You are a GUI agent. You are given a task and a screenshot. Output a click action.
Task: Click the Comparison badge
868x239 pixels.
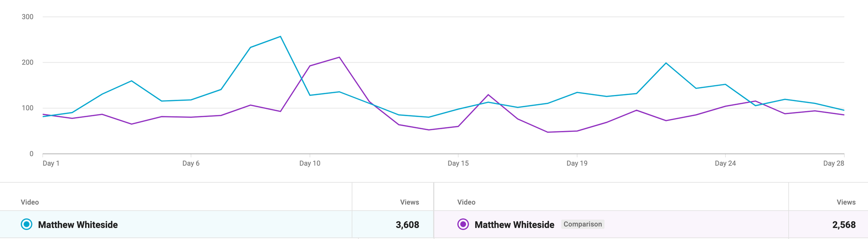pyautogui.click(x=582, y=224)
